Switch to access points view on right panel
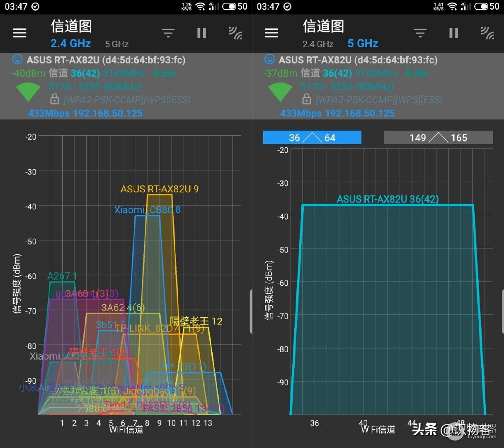This screenshot has width=504, height=448. pyautogui.click(x=487, y=33)
